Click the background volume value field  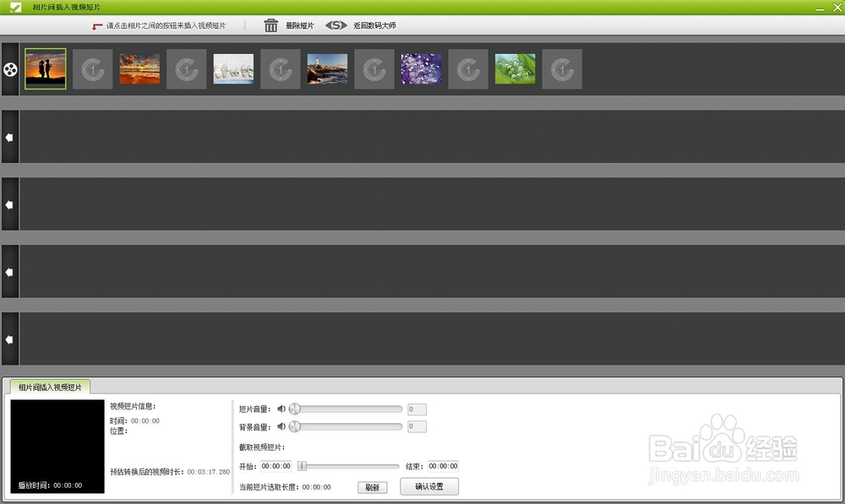417,426
